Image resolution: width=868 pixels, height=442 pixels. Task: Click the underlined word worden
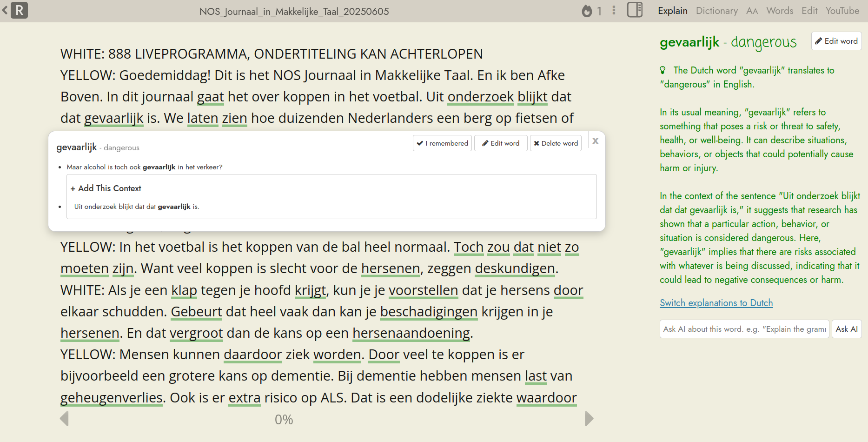coord(337,355)
